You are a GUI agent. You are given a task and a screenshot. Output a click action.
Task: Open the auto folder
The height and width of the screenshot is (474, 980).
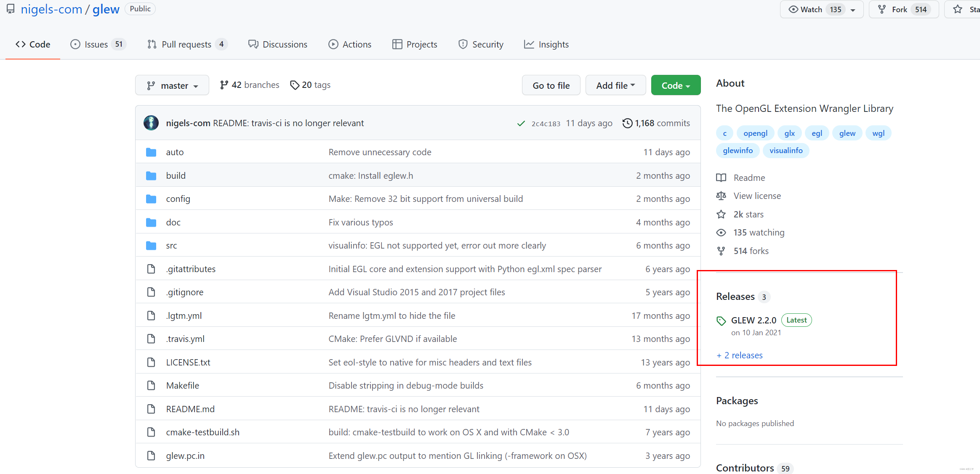coord(175,152)
